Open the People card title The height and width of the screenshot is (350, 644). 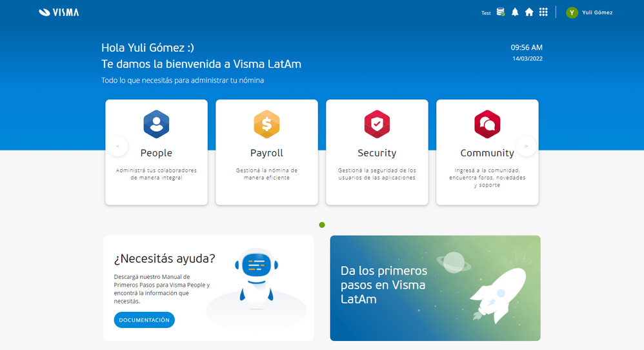(156, 153)
